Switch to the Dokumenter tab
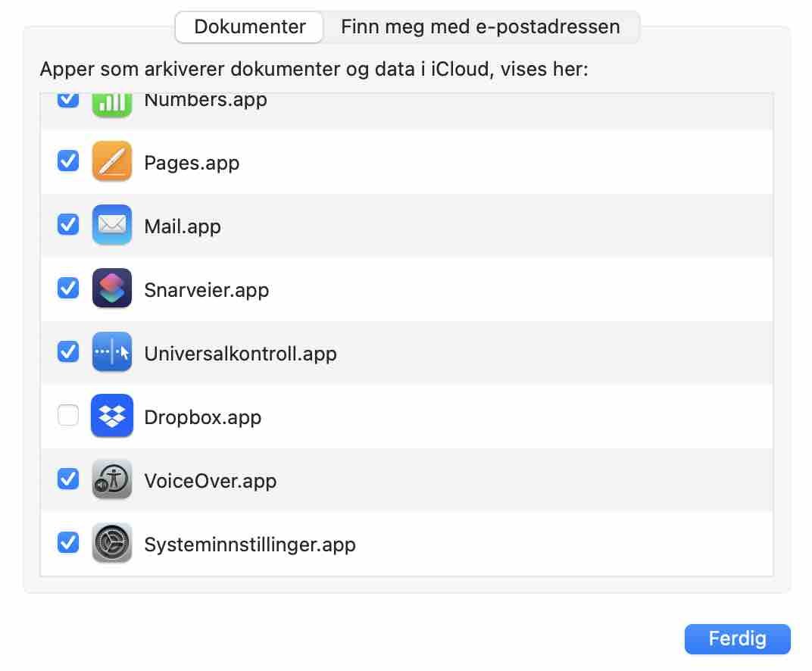 coord(250,27)
